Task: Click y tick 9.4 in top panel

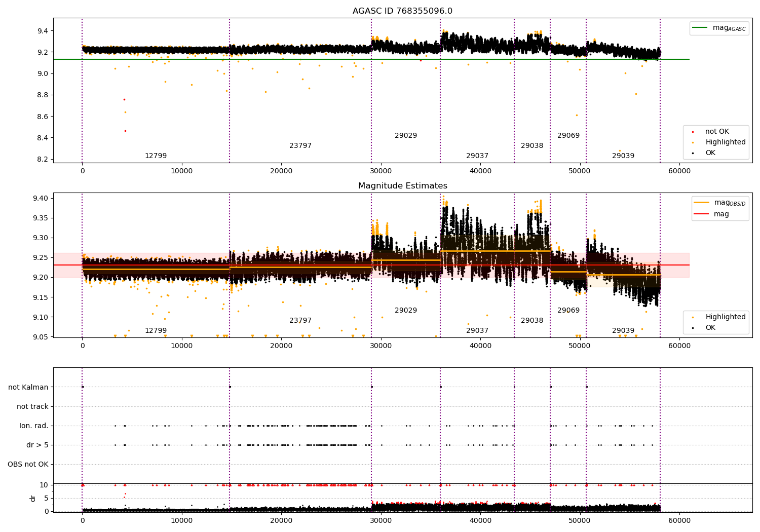Action: click(x=43, y=31)
